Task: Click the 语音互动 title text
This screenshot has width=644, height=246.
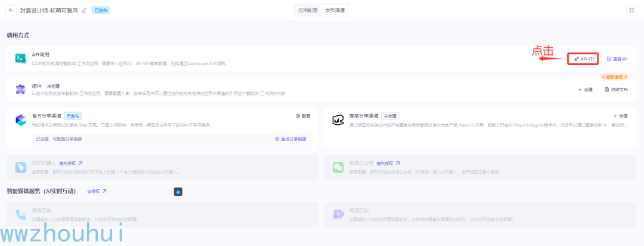Action: click(42, 211)
